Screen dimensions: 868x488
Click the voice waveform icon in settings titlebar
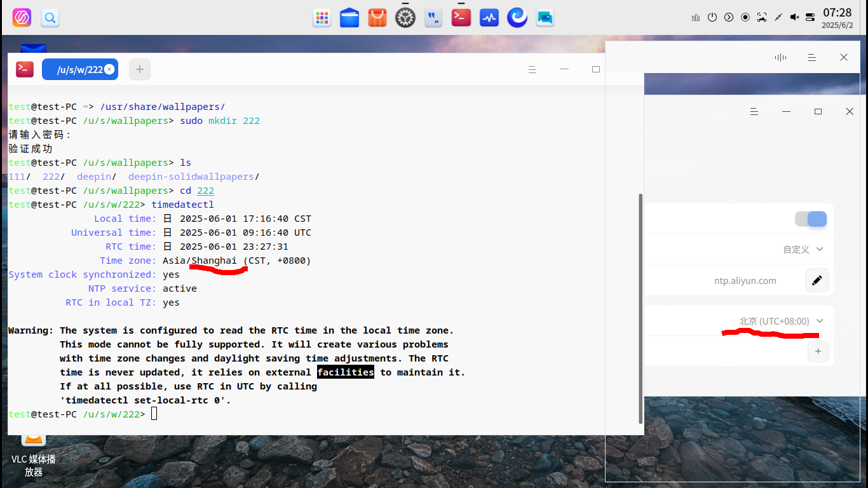coord(780,57)
